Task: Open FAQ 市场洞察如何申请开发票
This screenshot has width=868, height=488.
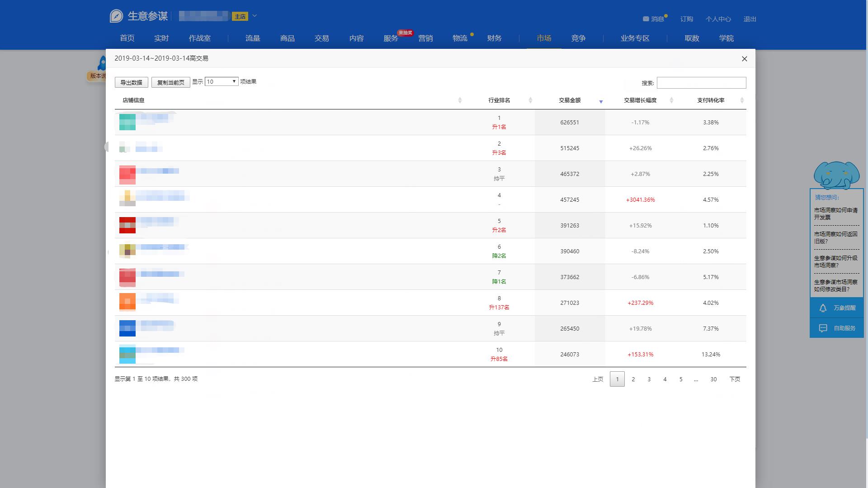Action: 836,214
